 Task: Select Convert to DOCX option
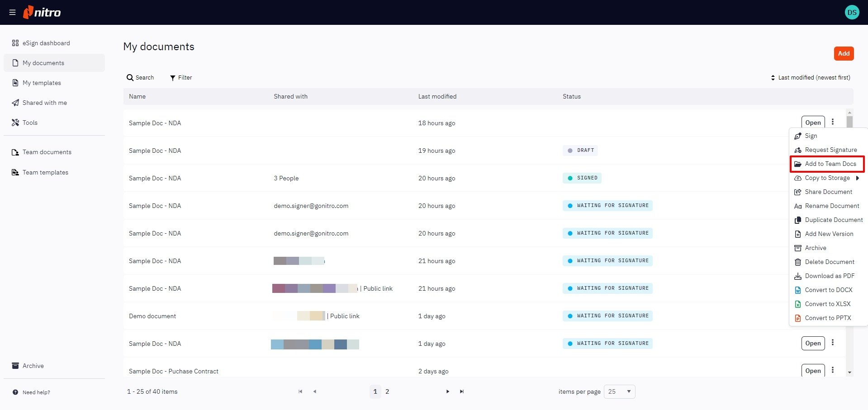(828, 290)
